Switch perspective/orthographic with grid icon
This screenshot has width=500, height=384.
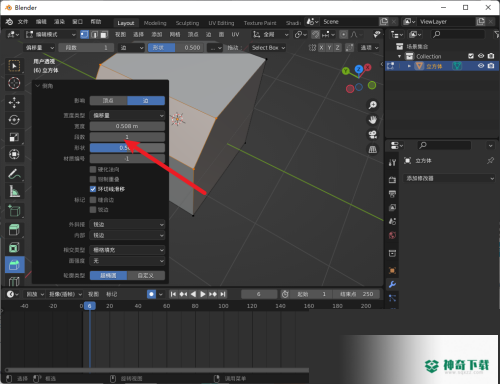372,149
